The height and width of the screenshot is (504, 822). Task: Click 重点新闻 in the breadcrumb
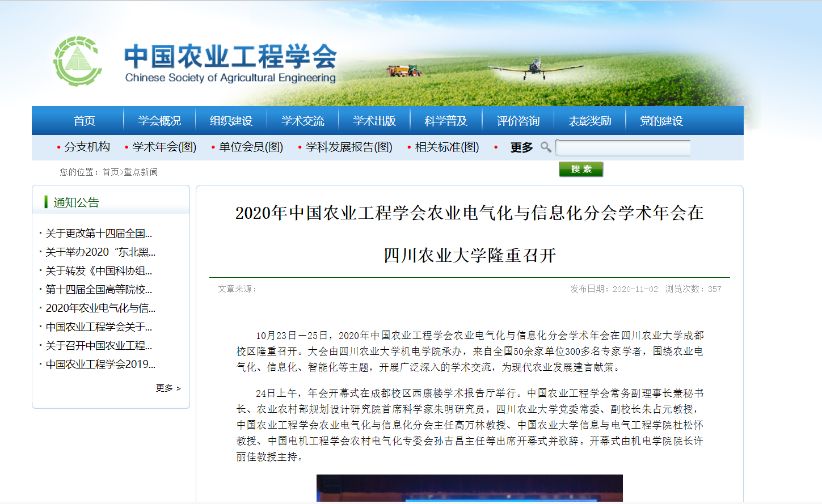[141, 172]
